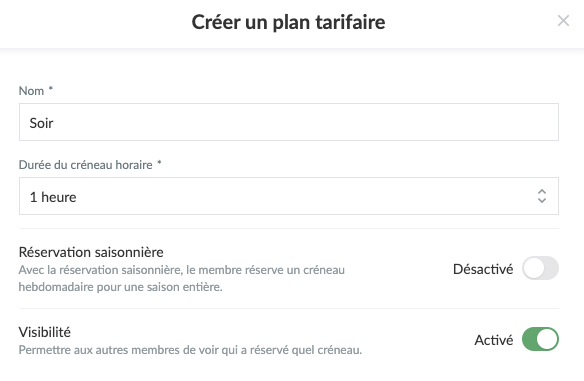Click the 'Soir' text in name field

41,123
